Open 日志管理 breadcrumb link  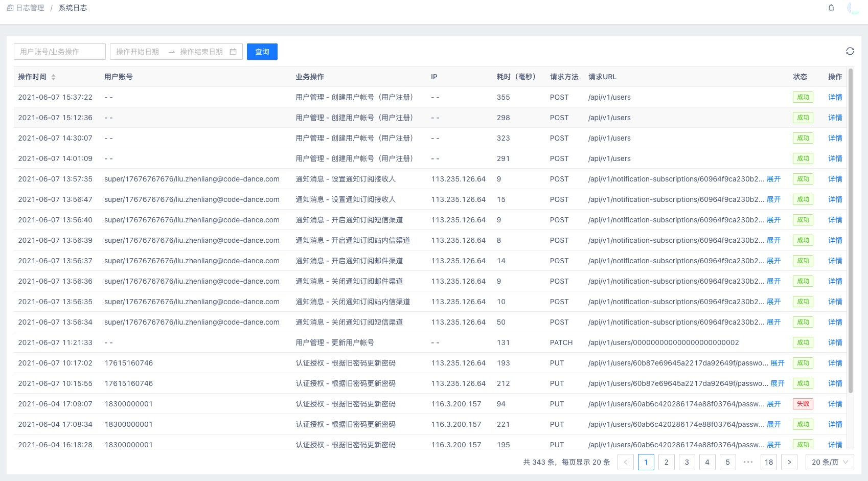[30, 8]
